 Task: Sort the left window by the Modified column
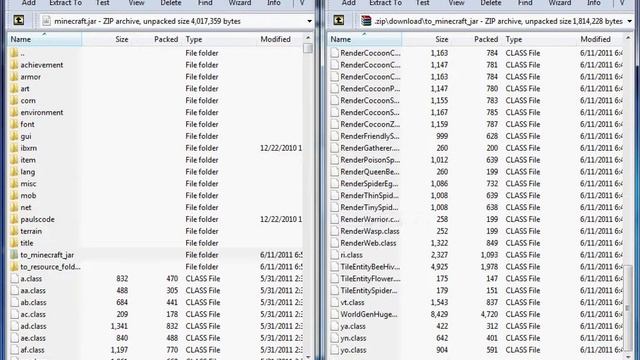(x=280, y=39)
